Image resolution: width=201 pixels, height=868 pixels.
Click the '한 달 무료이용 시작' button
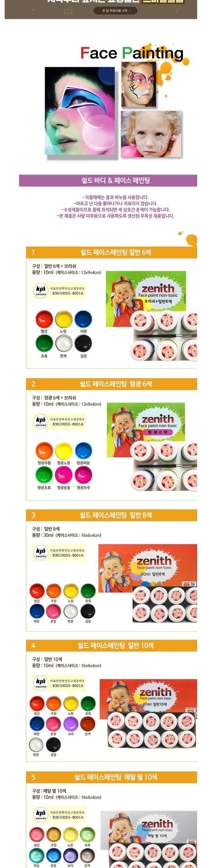(x=115, y=11)
